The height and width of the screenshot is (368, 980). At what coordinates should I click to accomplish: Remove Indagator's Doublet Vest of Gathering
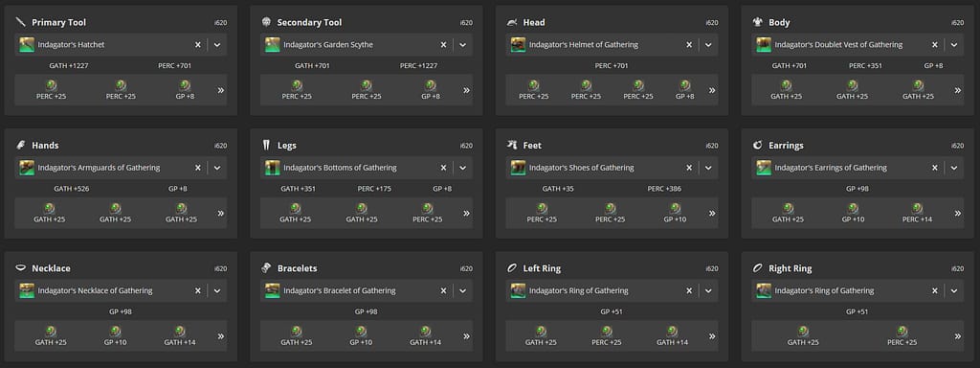pos(934,45)
